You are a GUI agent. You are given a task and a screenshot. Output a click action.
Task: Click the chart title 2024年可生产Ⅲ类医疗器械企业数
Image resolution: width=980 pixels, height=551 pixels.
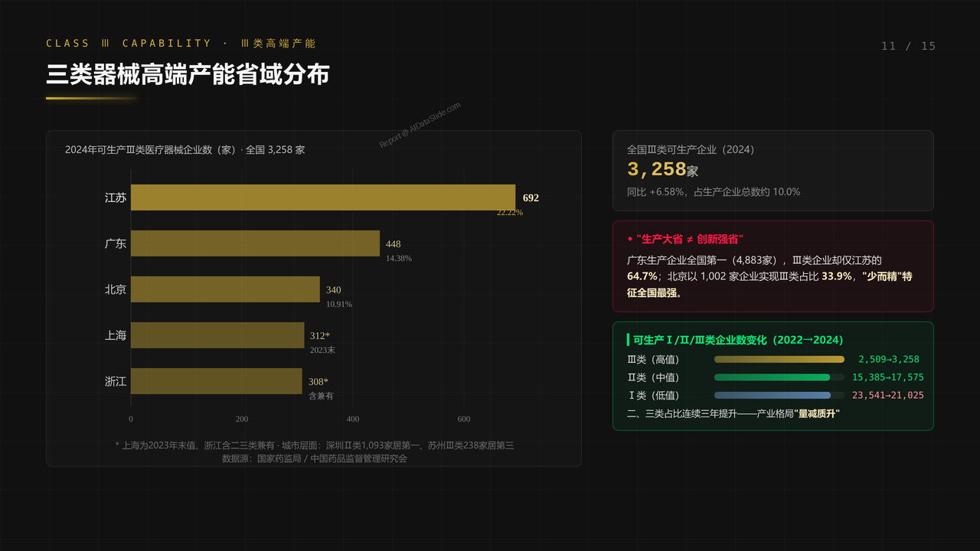[x=185, y=150]
